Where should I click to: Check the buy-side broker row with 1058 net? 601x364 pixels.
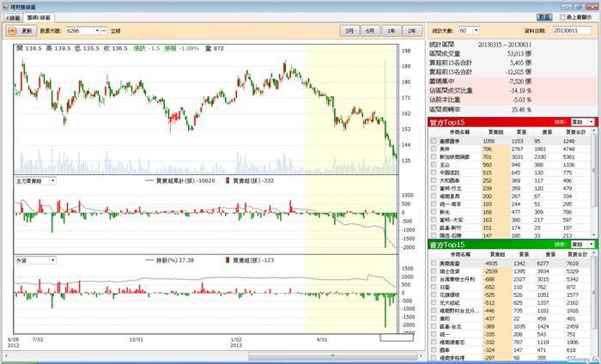click(434, 141)
